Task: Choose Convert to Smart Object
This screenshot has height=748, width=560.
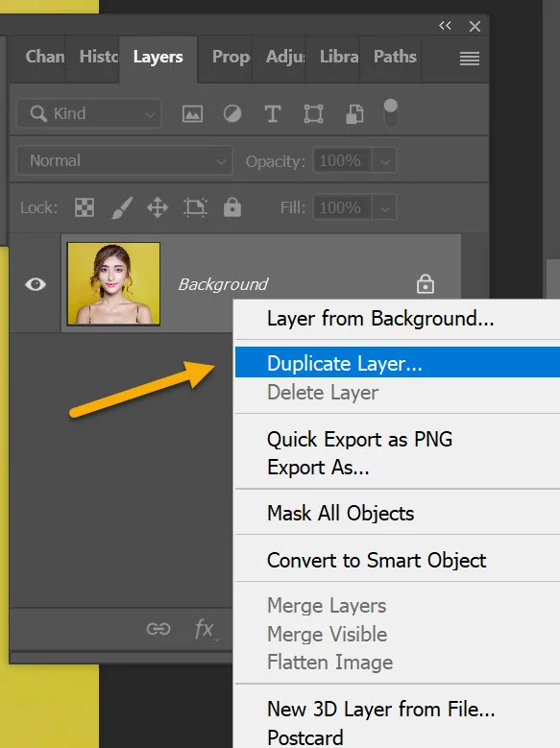Action: click(398, 560)
